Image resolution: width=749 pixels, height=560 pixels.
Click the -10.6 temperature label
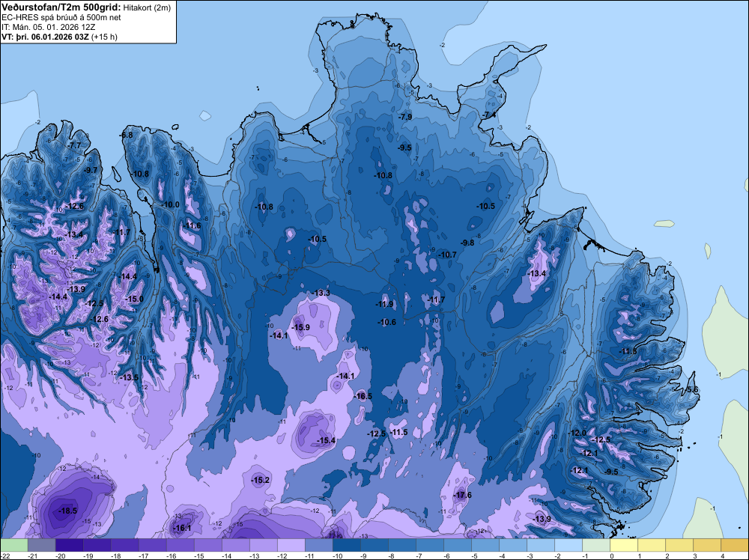point(387,322)
